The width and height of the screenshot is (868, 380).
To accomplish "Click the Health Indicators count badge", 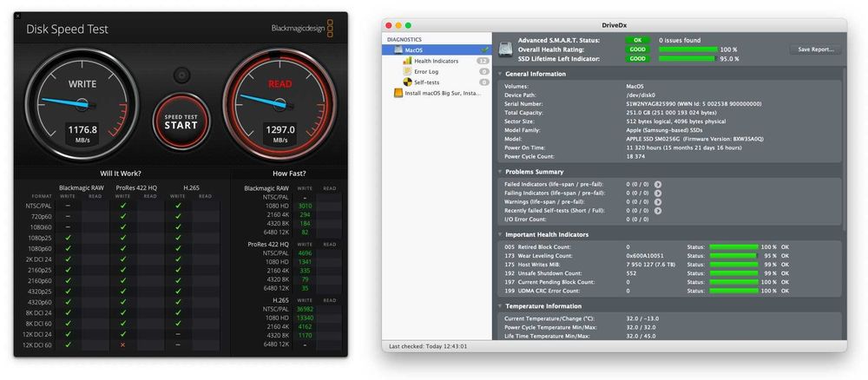I will click(483, 61).
